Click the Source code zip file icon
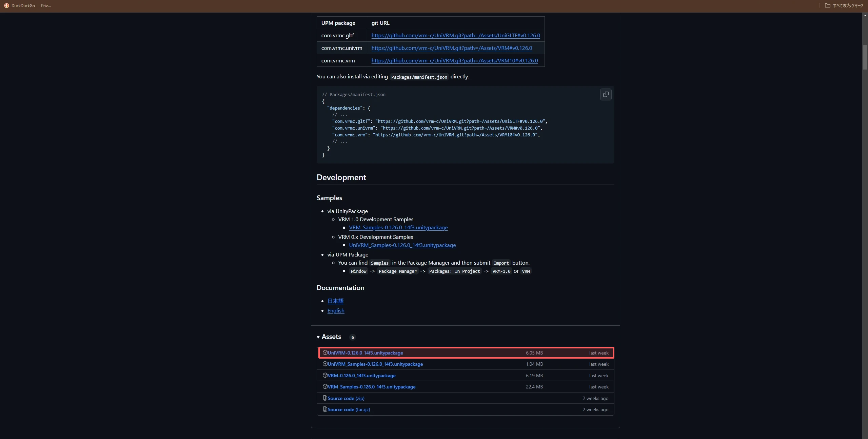 [324, 398]
